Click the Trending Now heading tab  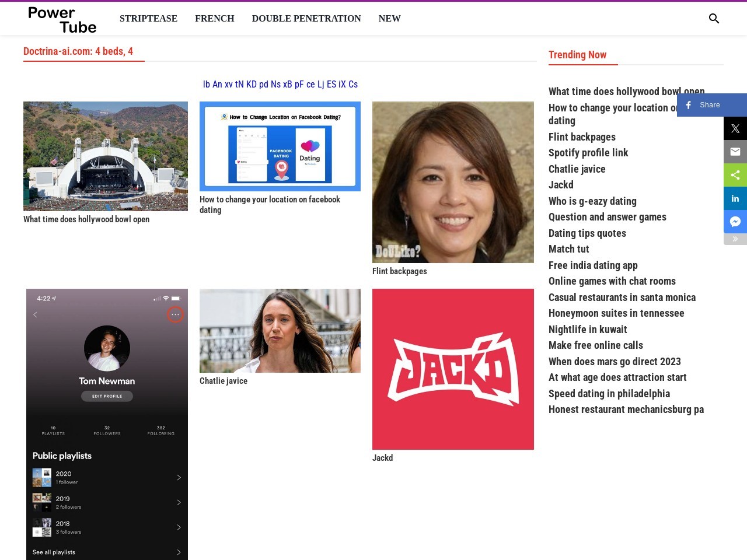click(x=578, y=55)
